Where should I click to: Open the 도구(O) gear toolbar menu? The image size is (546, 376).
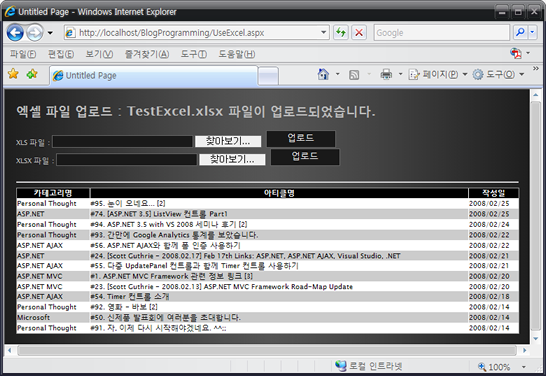point(498,74)
